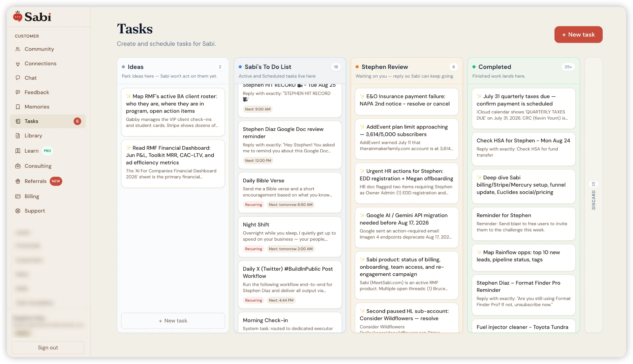Click the Sabi logo icon

coord(18,16)
